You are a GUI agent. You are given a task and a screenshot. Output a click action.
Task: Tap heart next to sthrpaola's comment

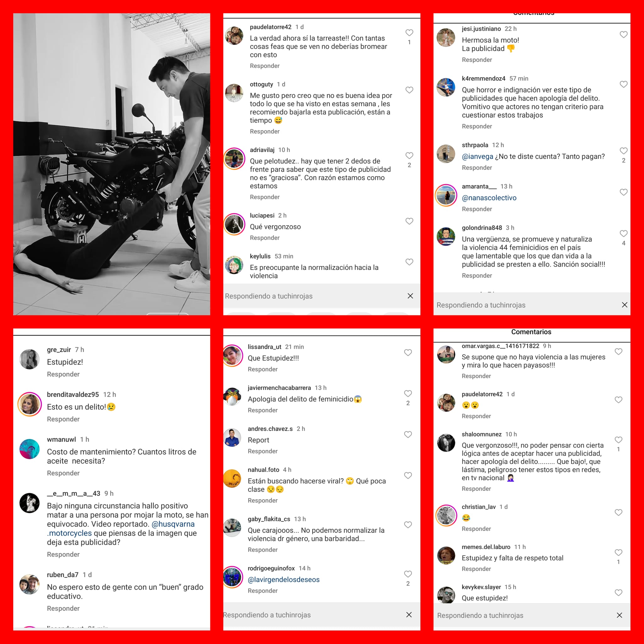point(623,151)
